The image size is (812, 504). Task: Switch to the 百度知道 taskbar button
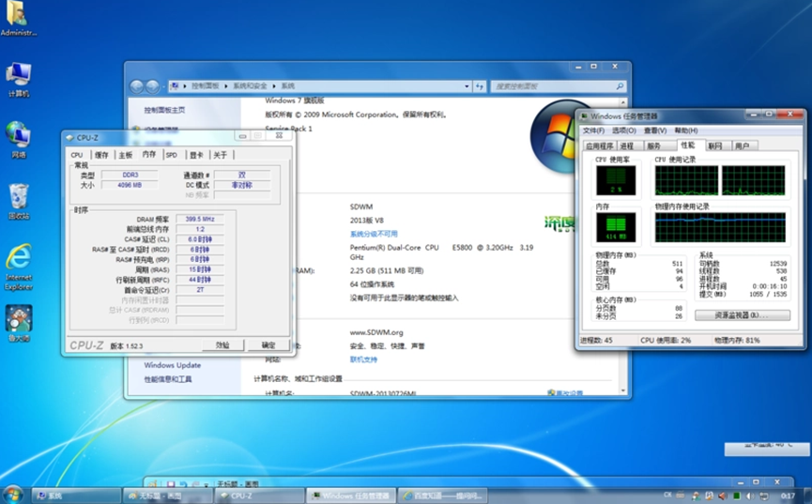coord(443,496)
